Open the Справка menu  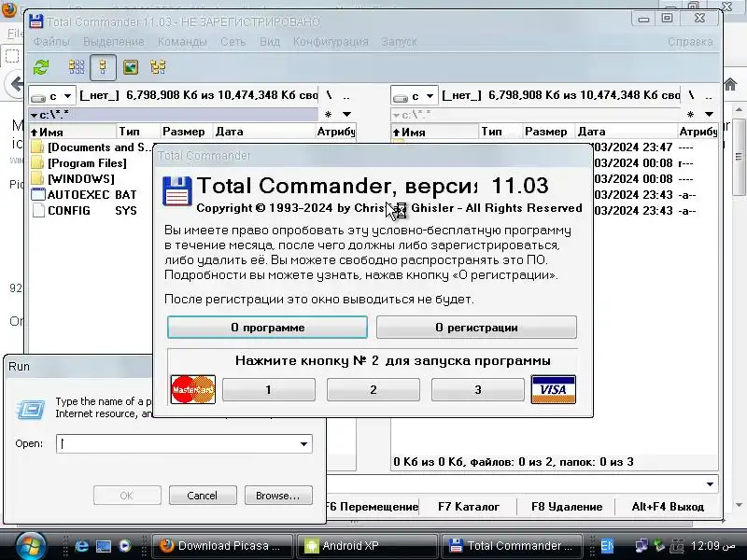(690, 42)
